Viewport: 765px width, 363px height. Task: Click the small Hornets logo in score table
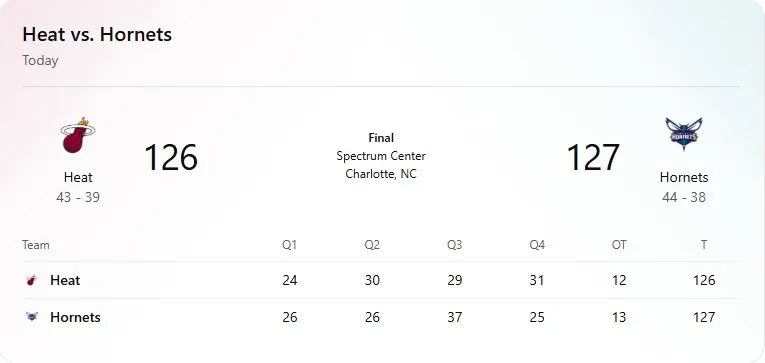32,317
